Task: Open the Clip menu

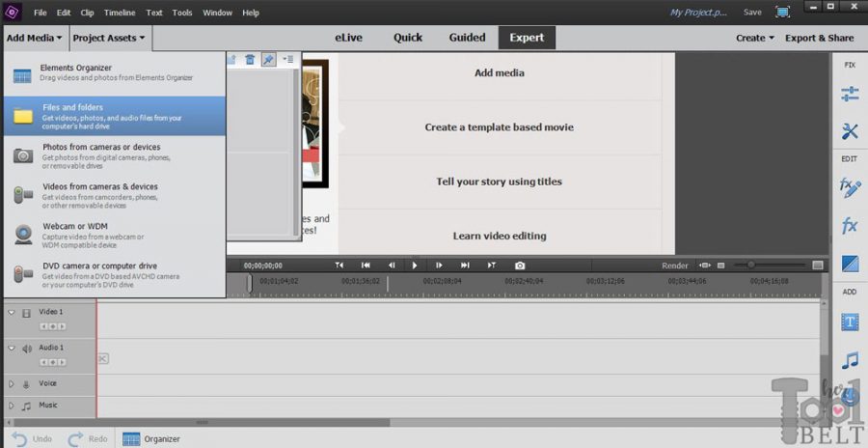Action: [87, 13]
